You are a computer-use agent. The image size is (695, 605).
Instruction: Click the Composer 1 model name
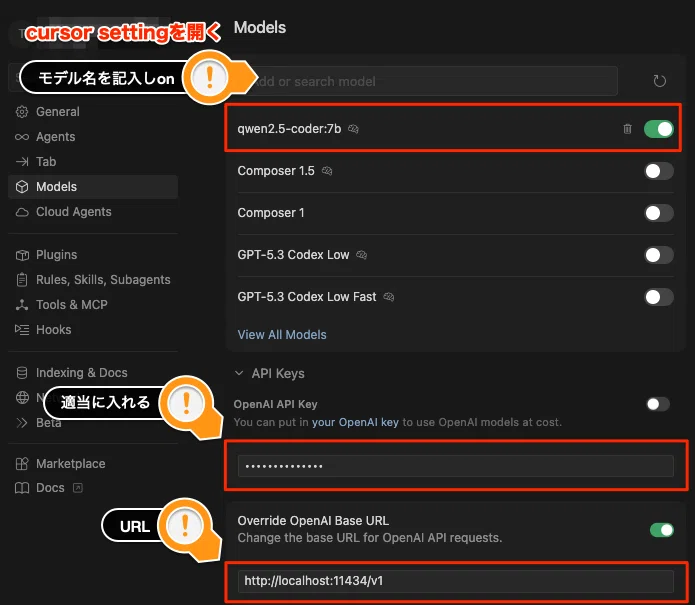pyautogui.click(x=271, y=213)
